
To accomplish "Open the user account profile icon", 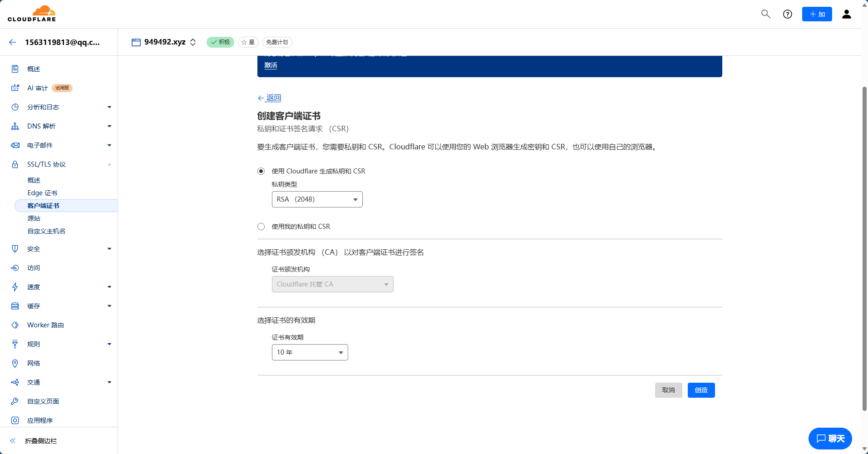I will 847,14.
